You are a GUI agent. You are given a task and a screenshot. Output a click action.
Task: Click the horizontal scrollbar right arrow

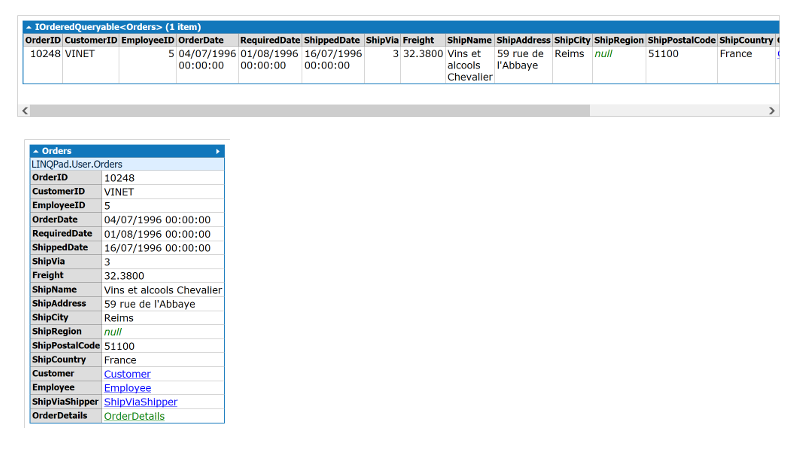point(772,110)
